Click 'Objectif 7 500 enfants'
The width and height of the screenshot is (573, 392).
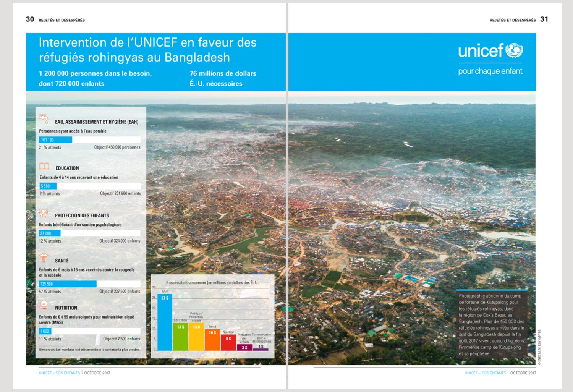pos(121,339)
